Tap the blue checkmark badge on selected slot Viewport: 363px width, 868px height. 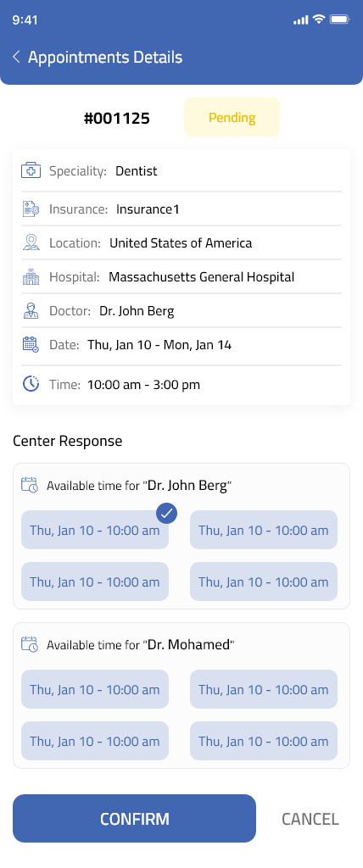click(x=166, y=514)
